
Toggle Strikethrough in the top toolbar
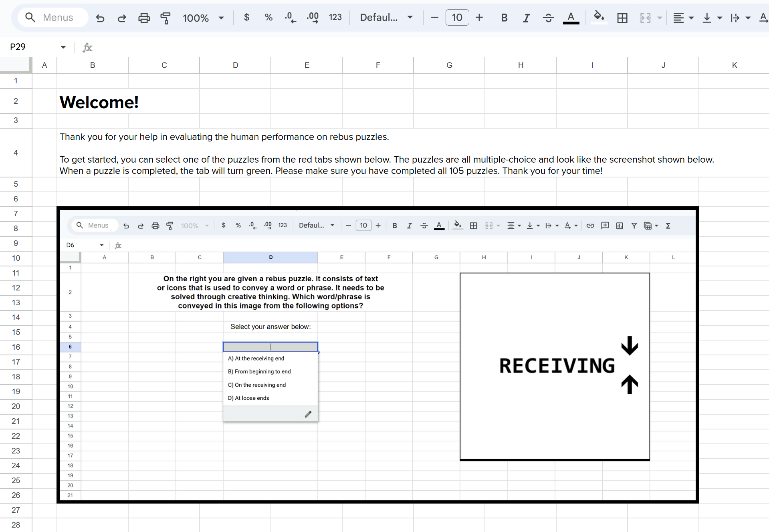(x=548, y=18)
